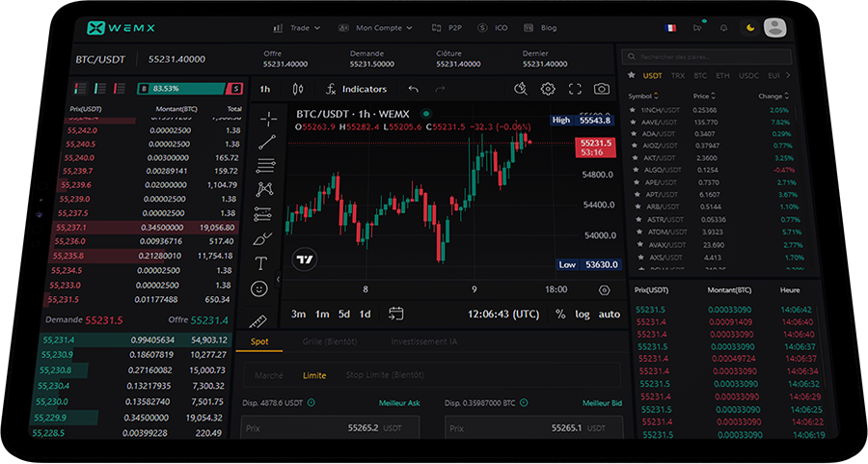Set chart range to 3m
Screen dimensions: 868x464
[298, 314]
